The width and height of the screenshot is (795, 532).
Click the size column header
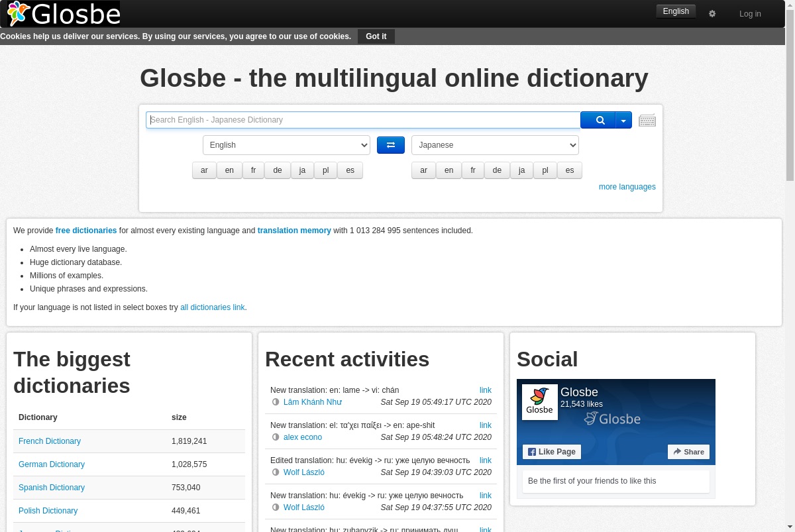pyautogui.click(x=179, y=417)
